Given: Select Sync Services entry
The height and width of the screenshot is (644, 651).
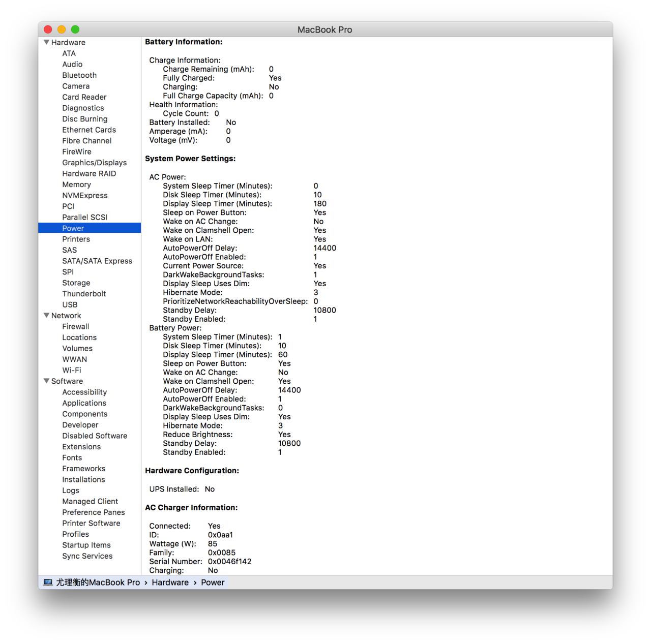Looking at the screenshot, I should (87, 556).
